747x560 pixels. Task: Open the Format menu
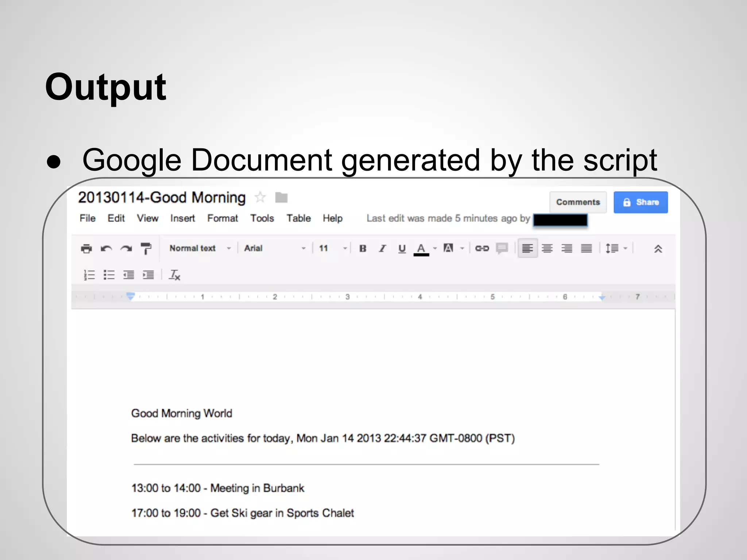point(222,218)
